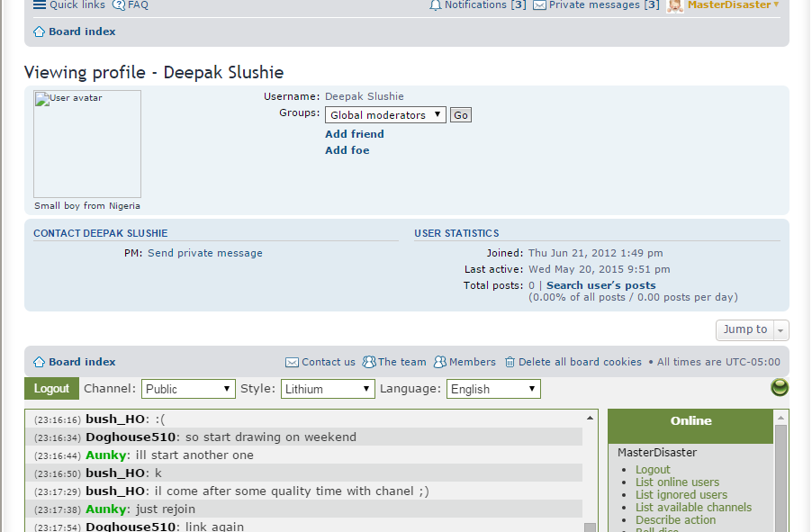The height and width of the screenshot is (532, 812).
Task: Open the Quick links hamburger menu
Action: coord(40,5)
